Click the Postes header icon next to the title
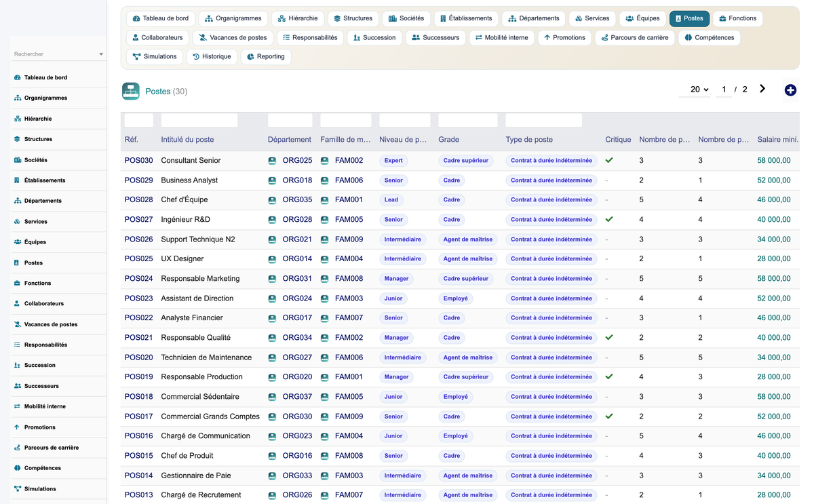 point(131,91)
